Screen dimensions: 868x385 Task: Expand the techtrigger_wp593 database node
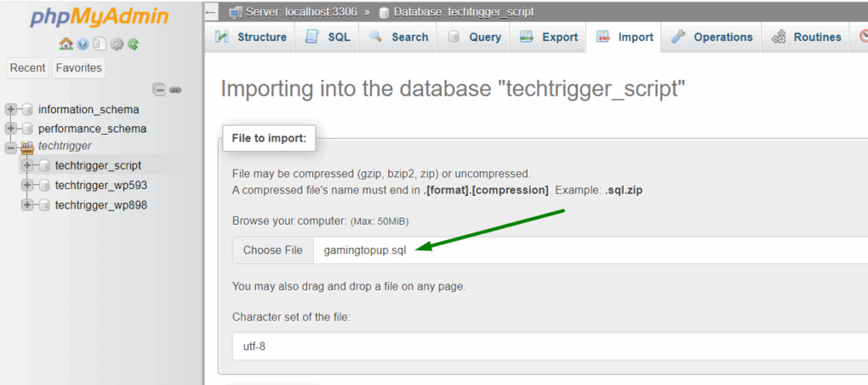[27, 185]
